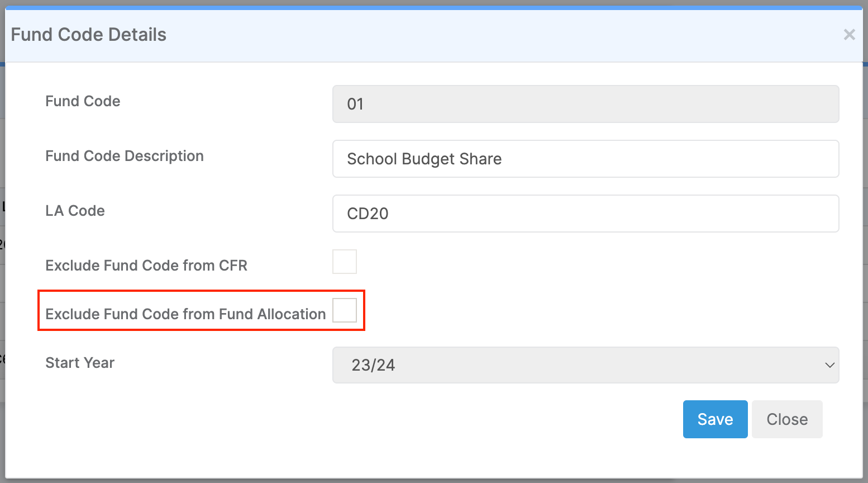This screenshot has width=868, height=483.
Task: Close the Fund Code Details dialog
Action: [x=786, y=419]
